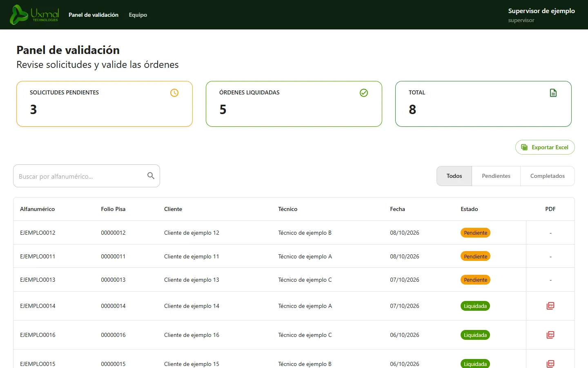The height and width of the screenshot is (368, 588).
Task: Click the Técnico column header
Action: click(x=288, y=209)
